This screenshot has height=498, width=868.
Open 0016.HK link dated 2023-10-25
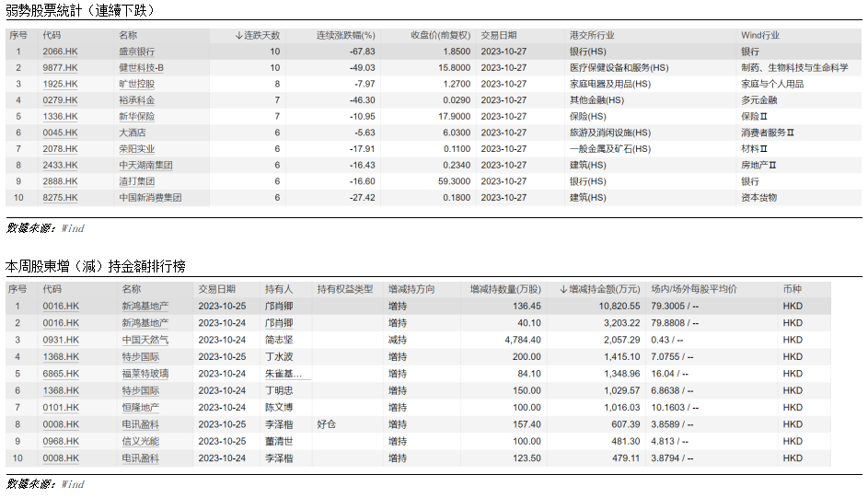click(x=61, y=306)
